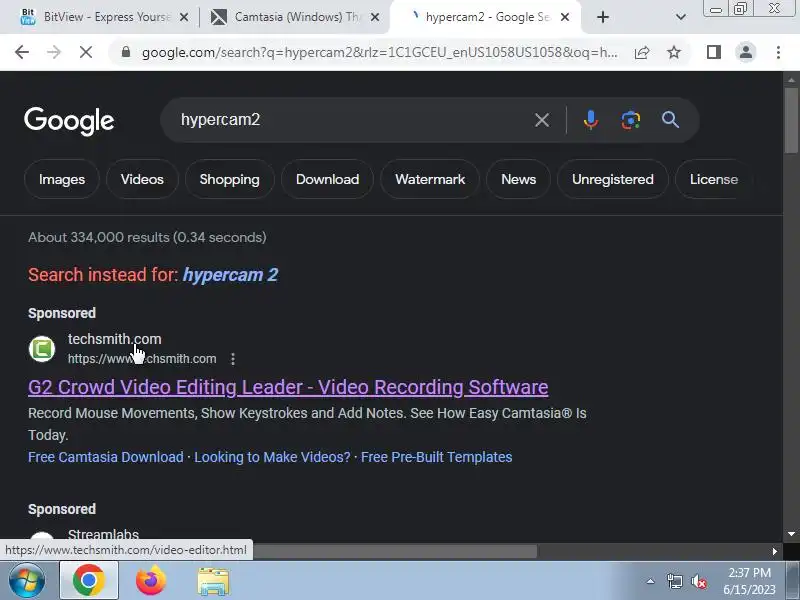This screenshot has height=600, width=800.
Task: Expand the tab search dropdown
Action: tap(681, 17)
